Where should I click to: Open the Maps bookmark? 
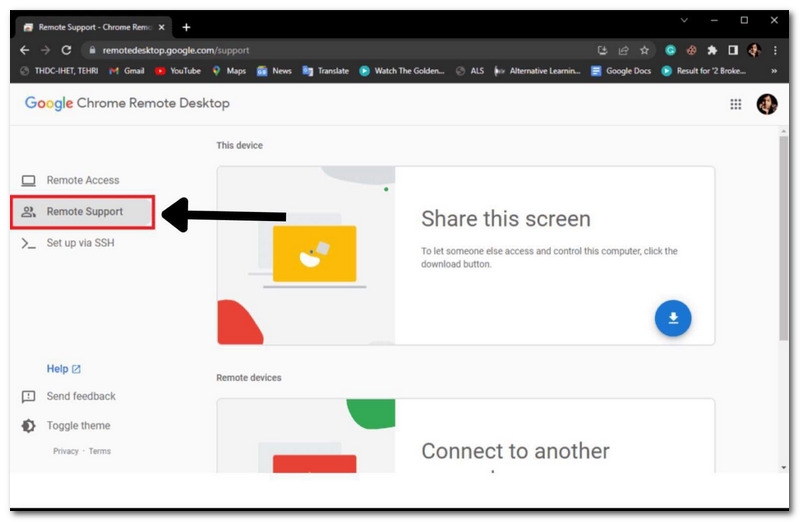click(x=229, y=71)
